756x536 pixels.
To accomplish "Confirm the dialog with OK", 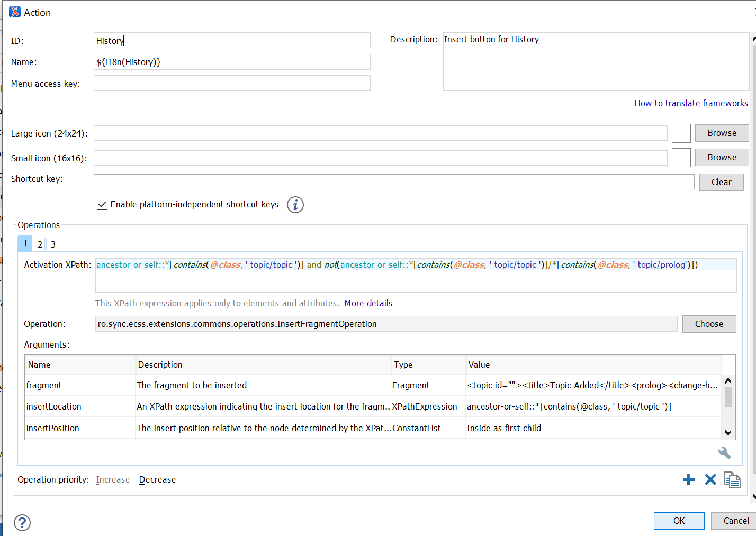I will coord(679,521).
